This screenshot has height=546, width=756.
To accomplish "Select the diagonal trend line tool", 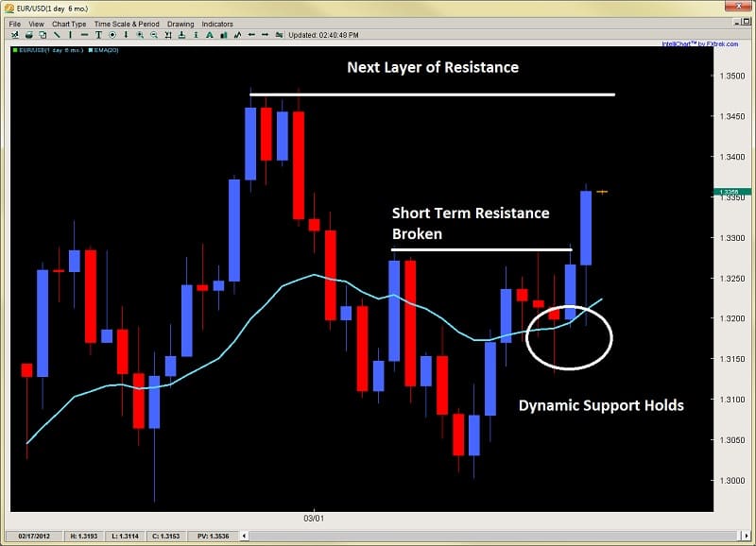I will coord(57,35).
